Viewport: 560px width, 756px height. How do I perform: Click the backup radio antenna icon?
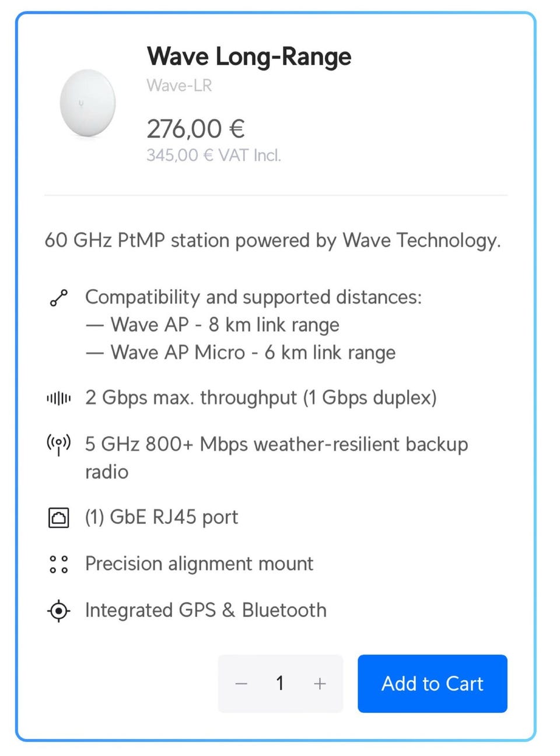(x=58, y=445)
